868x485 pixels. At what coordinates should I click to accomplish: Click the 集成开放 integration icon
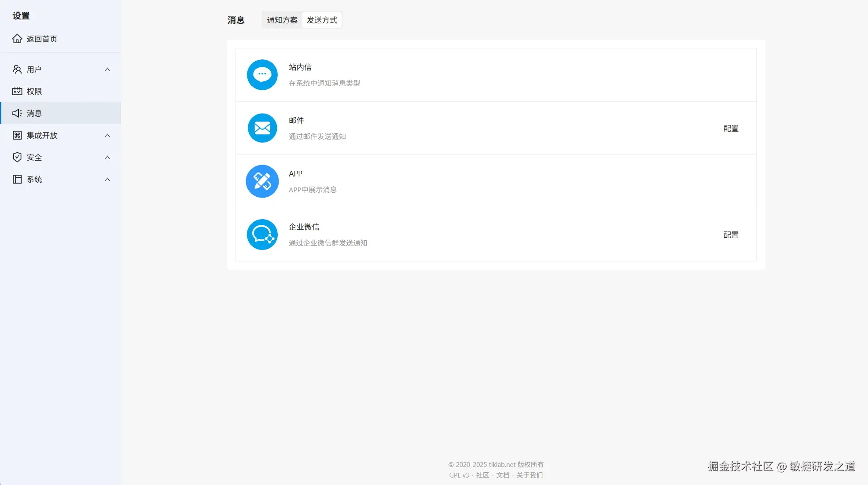point(17,135)
